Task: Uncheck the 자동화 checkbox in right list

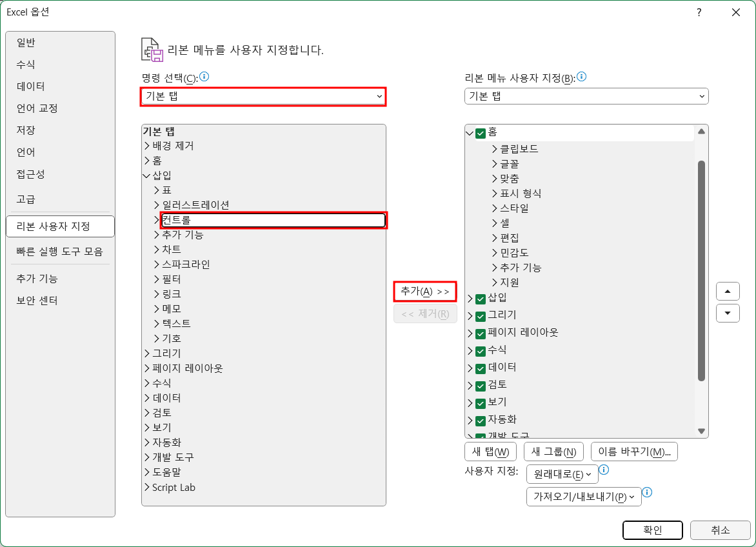Action: pos(480,421)
